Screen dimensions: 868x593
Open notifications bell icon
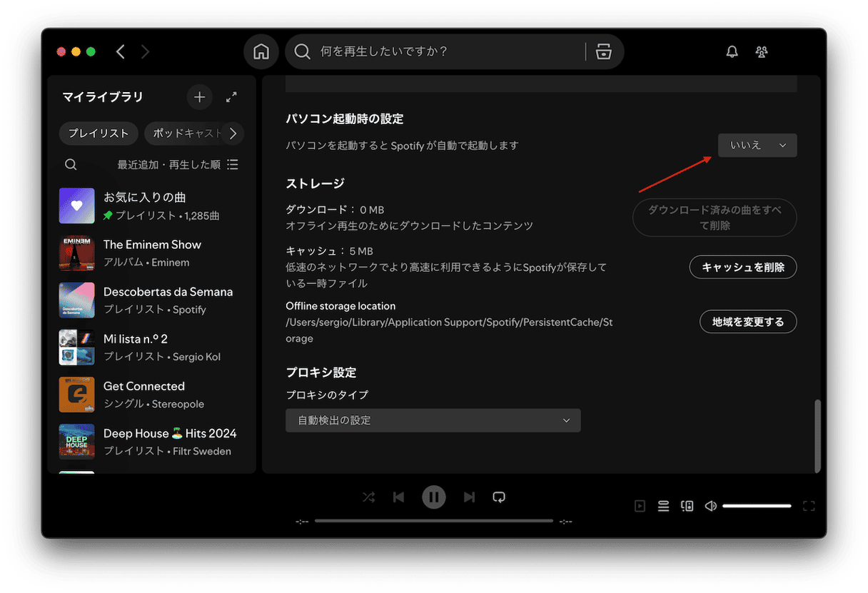pyautogui.click(x=732, y=51)
